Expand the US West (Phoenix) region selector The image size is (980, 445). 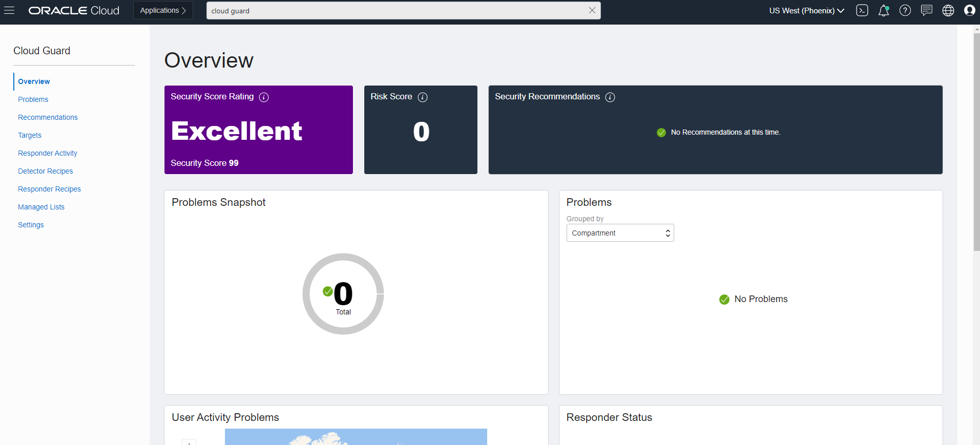tap(806, 10)
